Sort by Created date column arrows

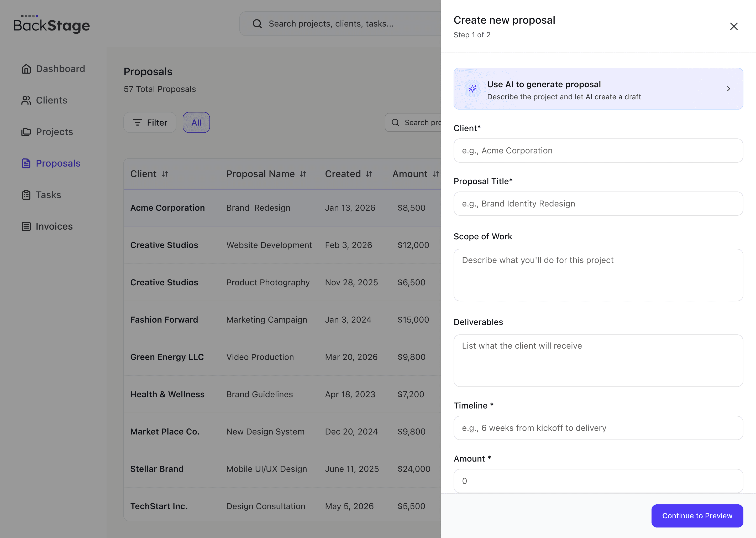(369, 174)
